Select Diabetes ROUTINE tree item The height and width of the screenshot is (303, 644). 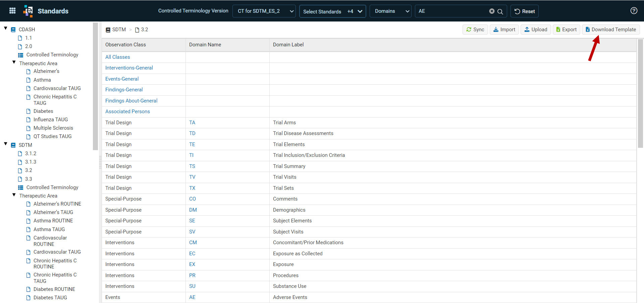pyautogui.click(x=54, y=289)
